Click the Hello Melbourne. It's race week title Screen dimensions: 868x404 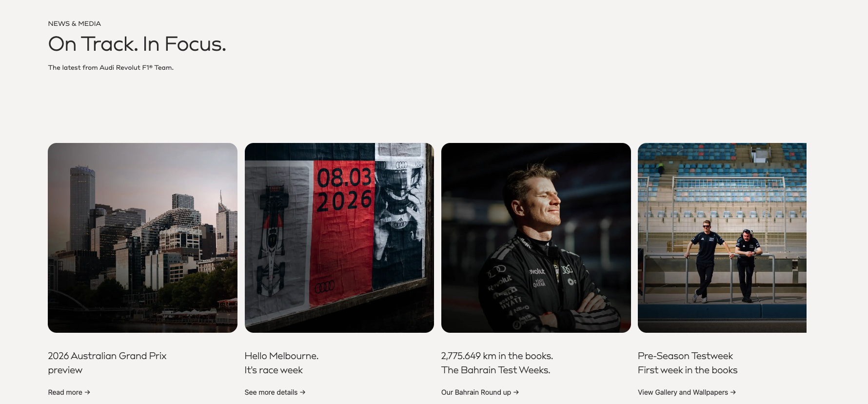coord(281,363)
